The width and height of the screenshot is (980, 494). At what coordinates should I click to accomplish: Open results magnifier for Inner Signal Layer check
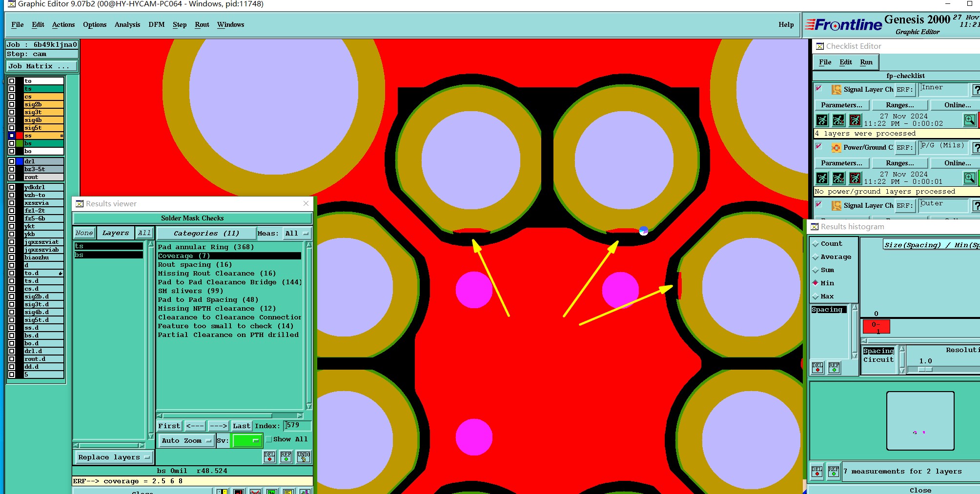[970, 120]
